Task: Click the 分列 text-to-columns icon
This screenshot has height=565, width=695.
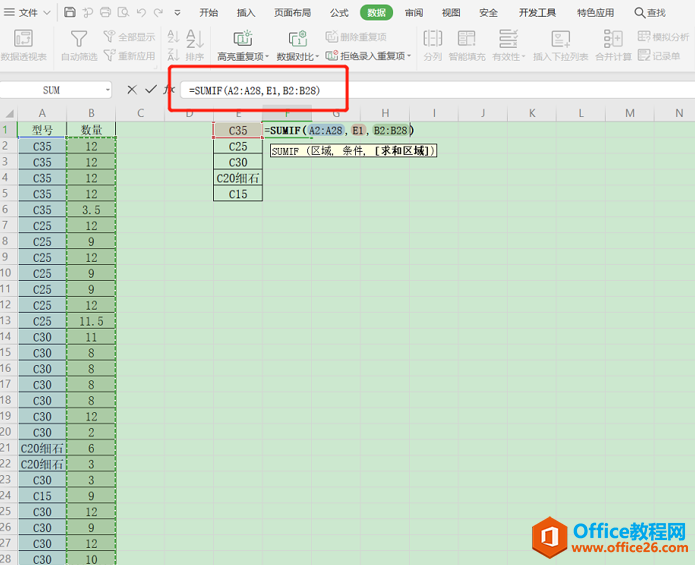Action: tap(433, 39)
